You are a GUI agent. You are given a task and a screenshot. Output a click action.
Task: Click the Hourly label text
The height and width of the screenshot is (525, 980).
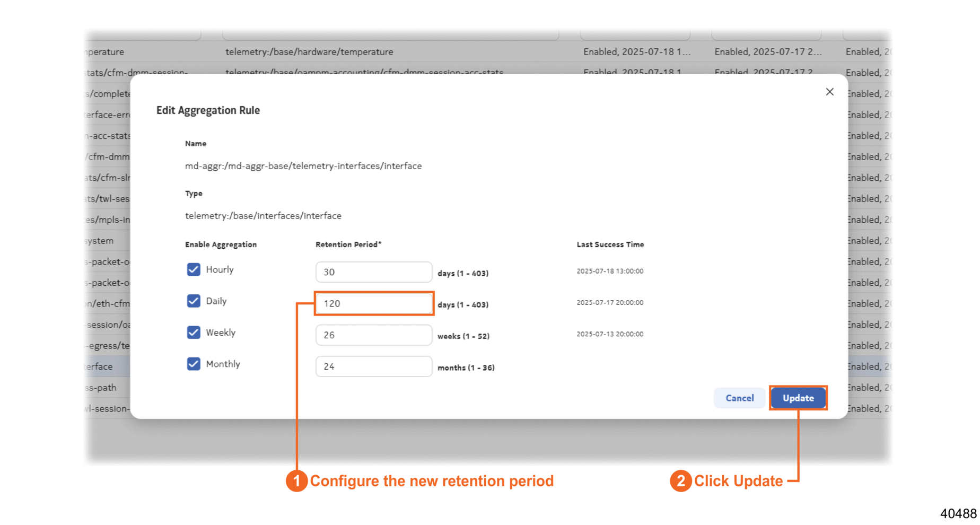[220, 269]
